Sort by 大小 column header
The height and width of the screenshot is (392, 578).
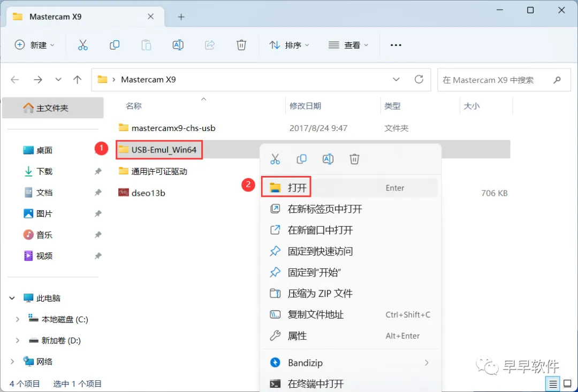[x=471, y=106]
